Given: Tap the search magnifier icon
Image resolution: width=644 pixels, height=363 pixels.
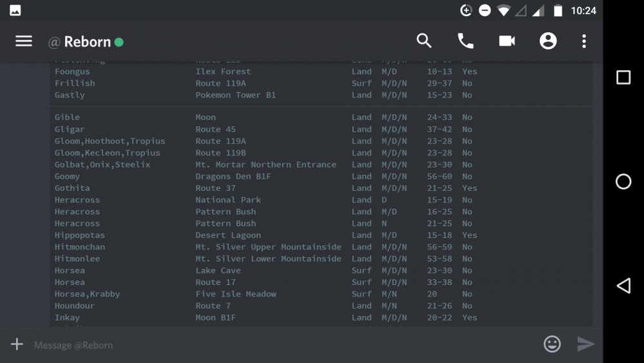Looking at the screenshot, I should [x=424, y=41].
